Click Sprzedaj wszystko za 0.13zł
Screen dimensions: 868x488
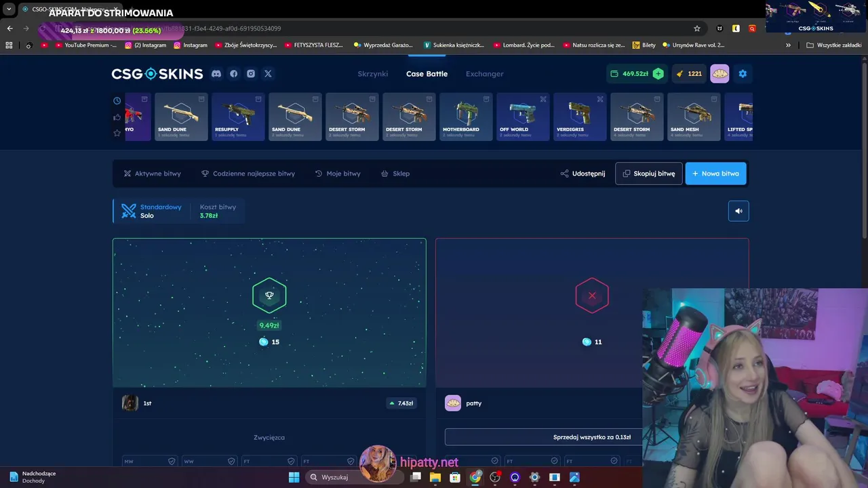592,437
